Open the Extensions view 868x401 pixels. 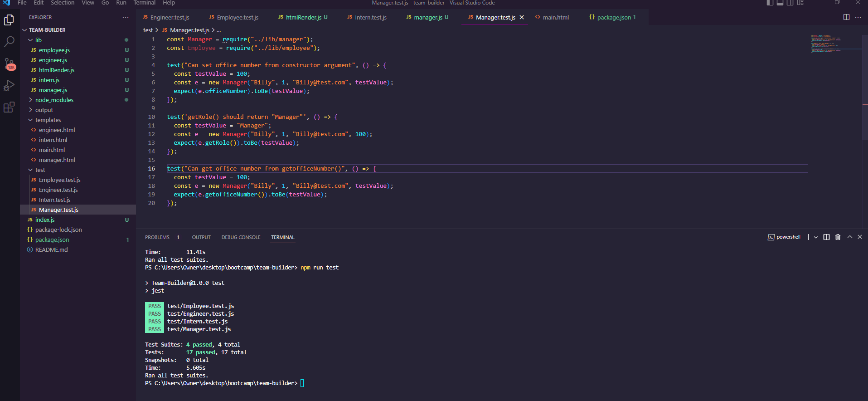[x=9, y=107]
